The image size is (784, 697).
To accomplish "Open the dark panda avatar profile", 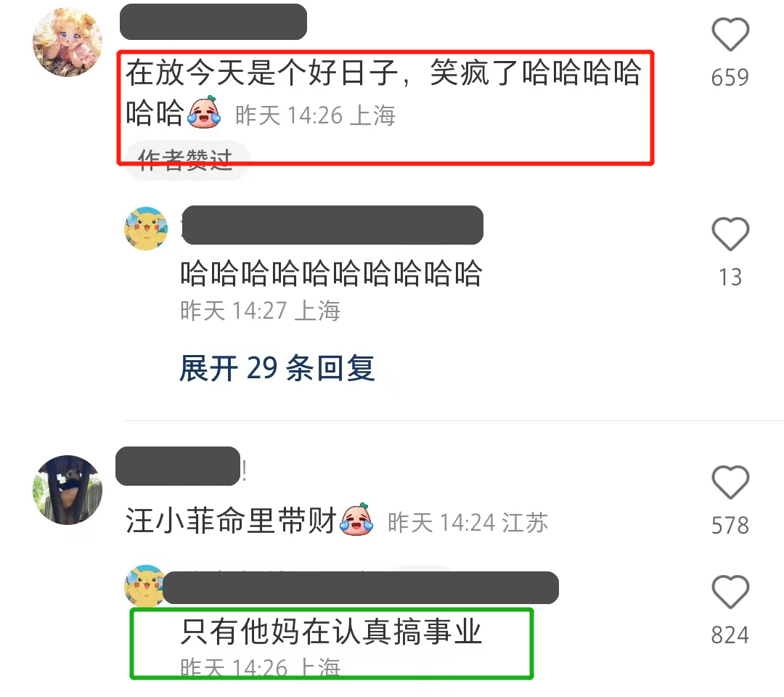I will pyautogui.click(x=68, y=490).
